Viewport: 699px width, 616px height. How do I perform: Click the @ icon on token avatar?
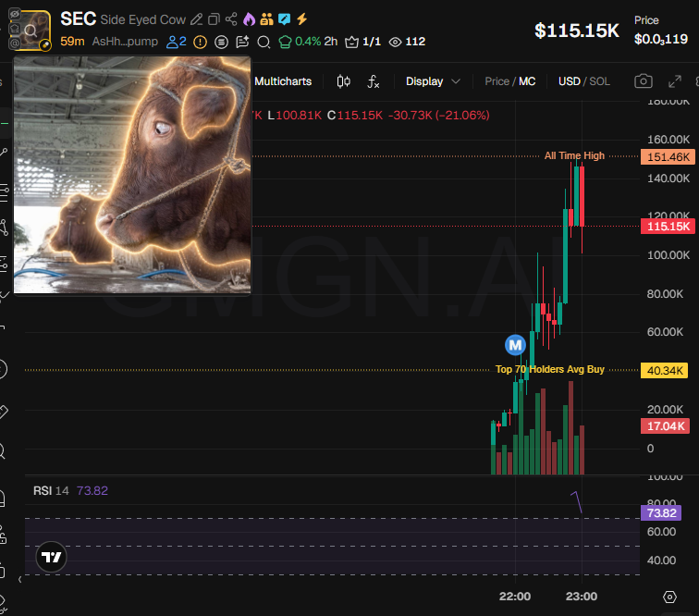coord(14,43)
